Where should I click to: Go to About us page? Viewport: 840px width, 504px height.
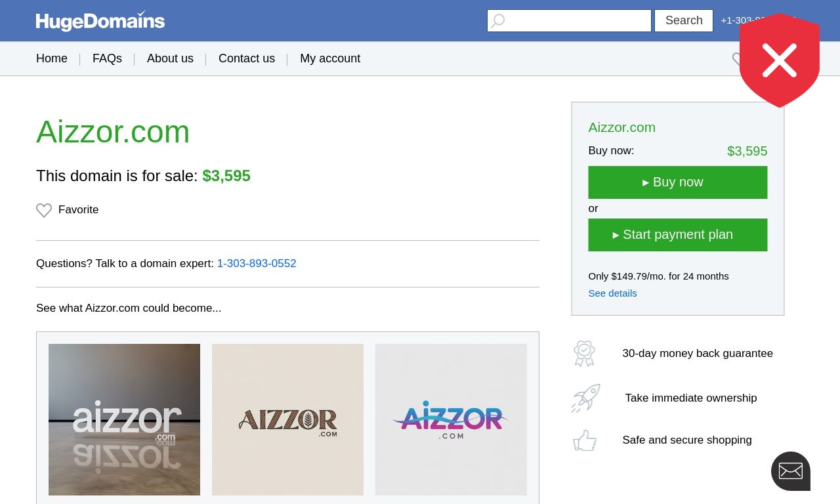pos(170,58)
